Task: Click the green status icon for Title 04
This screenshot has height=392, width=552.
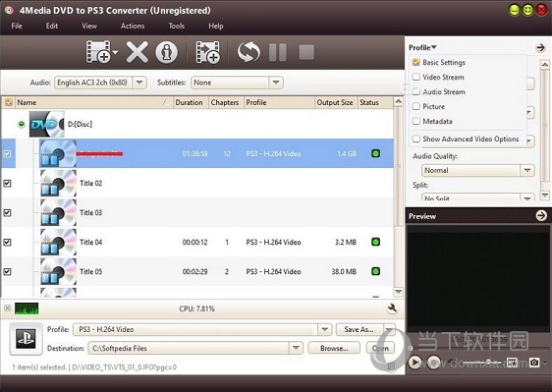Action: (375, 242)
